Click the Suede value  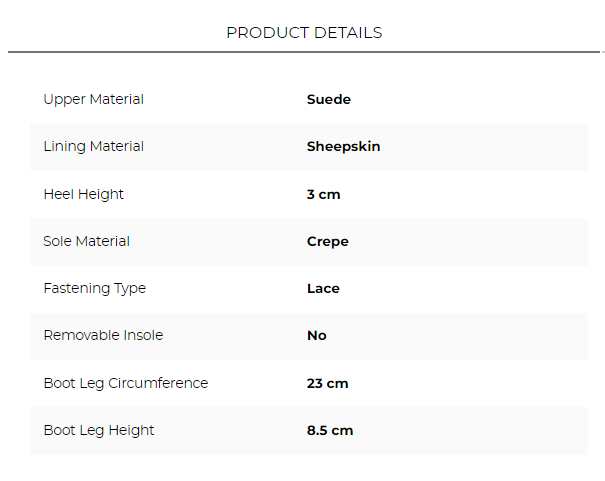point(328,99)
